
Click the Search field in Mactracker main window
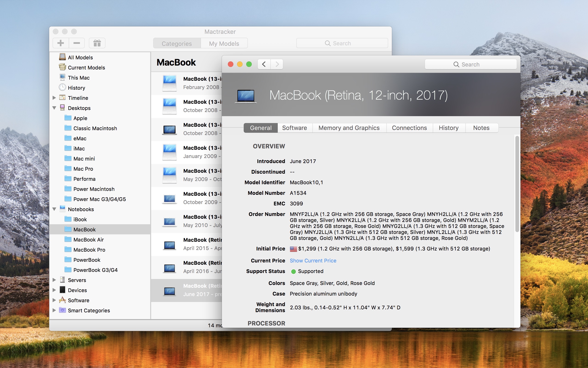coord(342,43)
